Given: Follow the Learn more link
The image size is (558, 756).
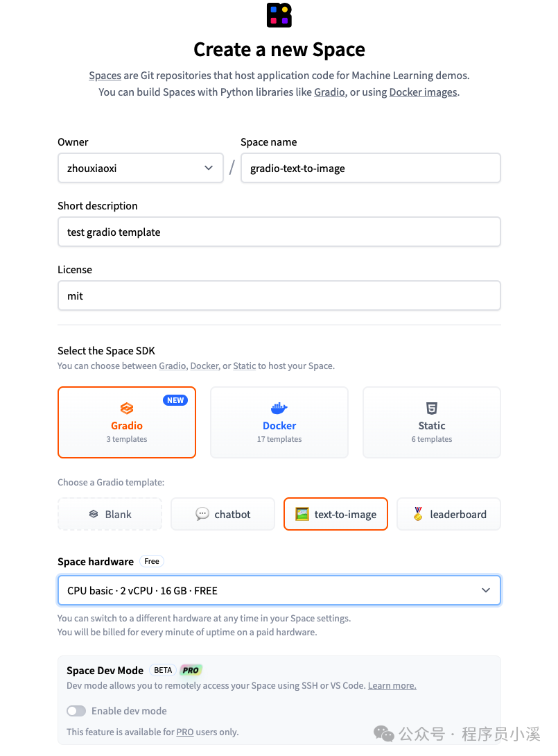Looking at the screenshot, I should [x=392, y=685].
